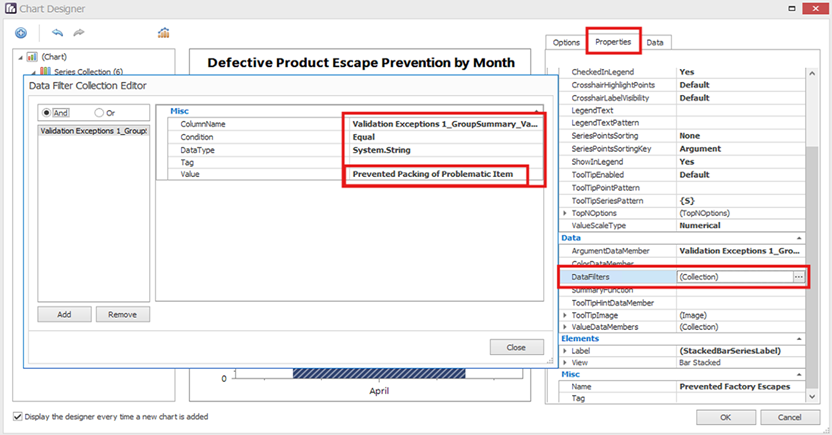Screen dimensions: 832x435
Task: Select the Series Collection tree icon
Action: [x=45, y=72]
